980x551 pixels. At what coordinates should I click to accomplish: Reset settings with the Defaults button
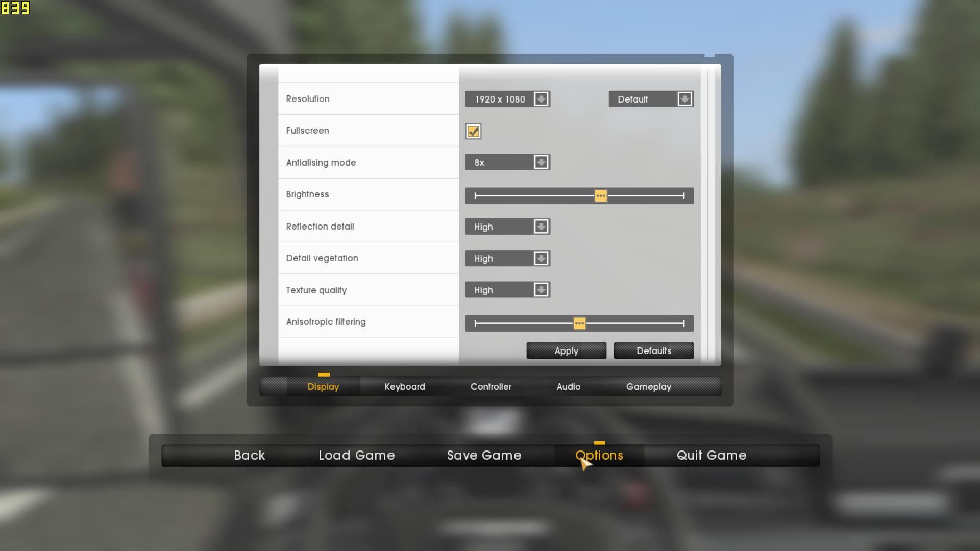(654, 350)
